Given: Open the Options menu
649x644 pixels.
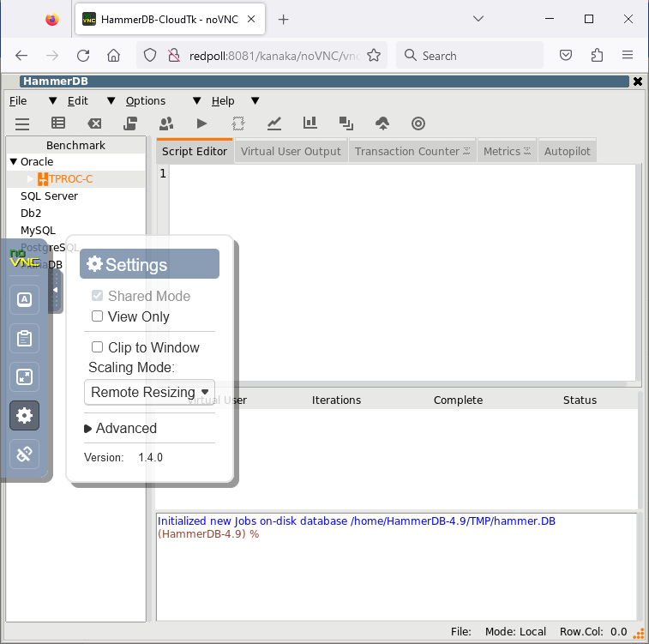Looking at the screenshot, I should (x=146, y=101).
